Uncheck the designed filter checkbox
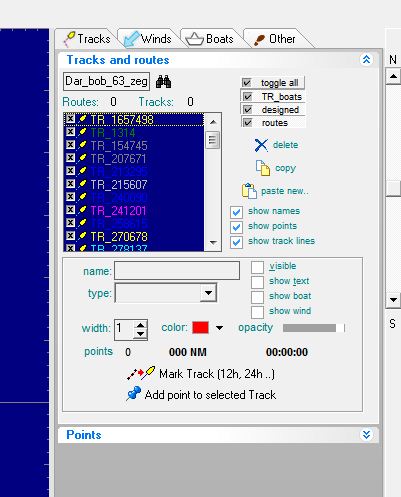Screen dimensions: 401x497 pyautogui.click(x=247, y=110)
